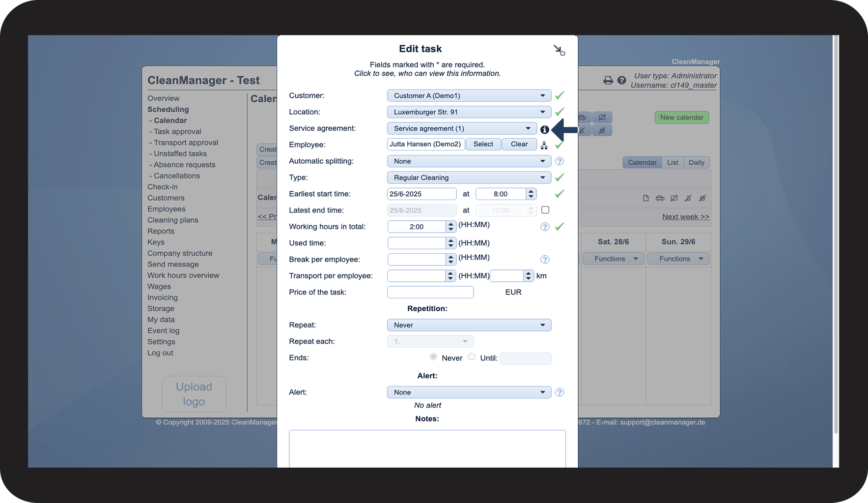Select the Calendar view tab
Viewport: 868px width, 503px height.
[x=642, y=163]
